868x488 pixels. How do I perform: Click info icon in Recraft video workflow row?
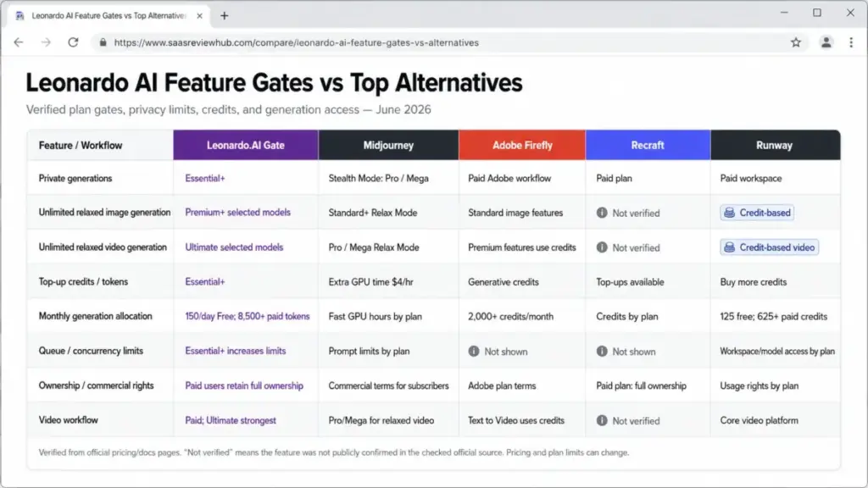pyautogui.click(x=602, y=420)
